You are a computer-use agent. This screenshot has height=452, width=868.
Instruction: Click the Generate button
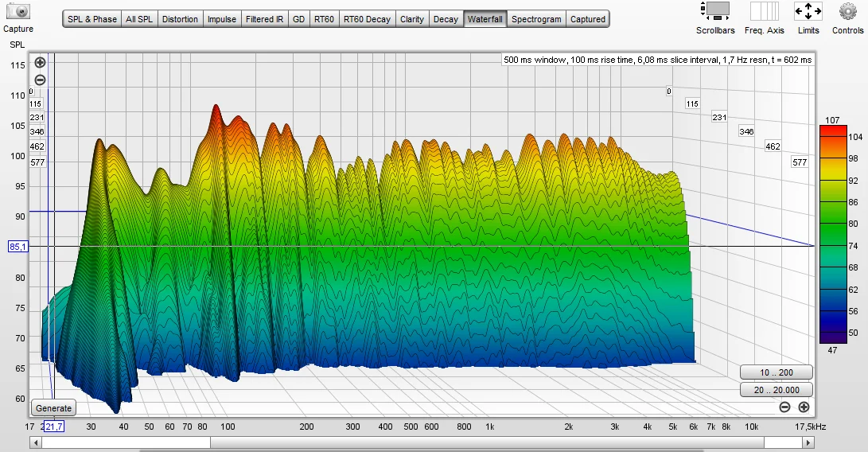point(53,408)
